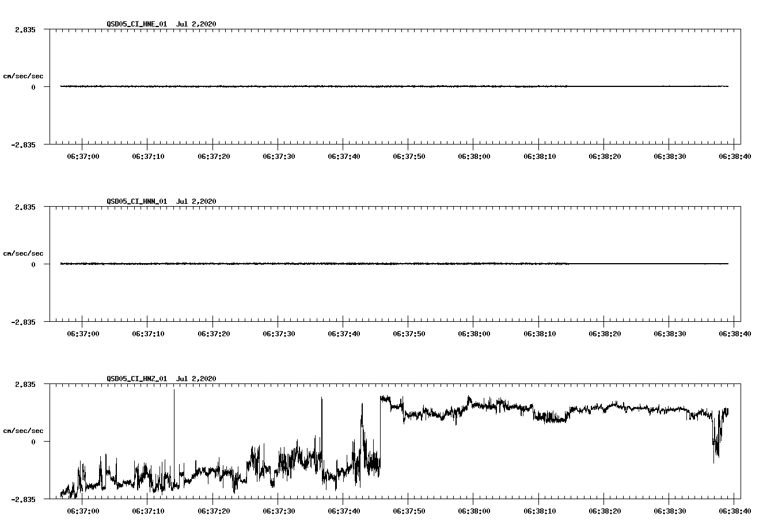The height and width of the screenshot is (532, 782).
Task: Click 06:37:20 time label under HNN plot
Action: [214, 333]
